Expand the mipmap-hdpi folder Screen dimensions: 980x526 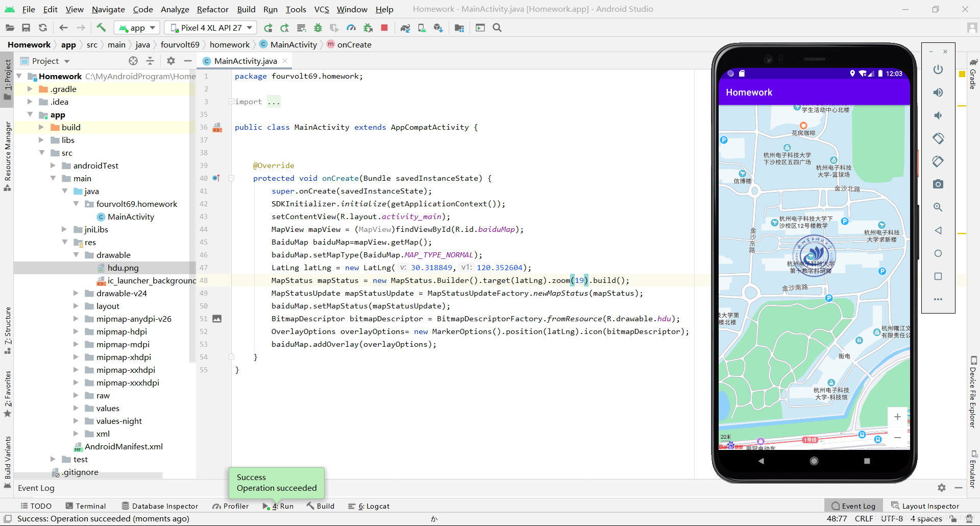(76, 331)
